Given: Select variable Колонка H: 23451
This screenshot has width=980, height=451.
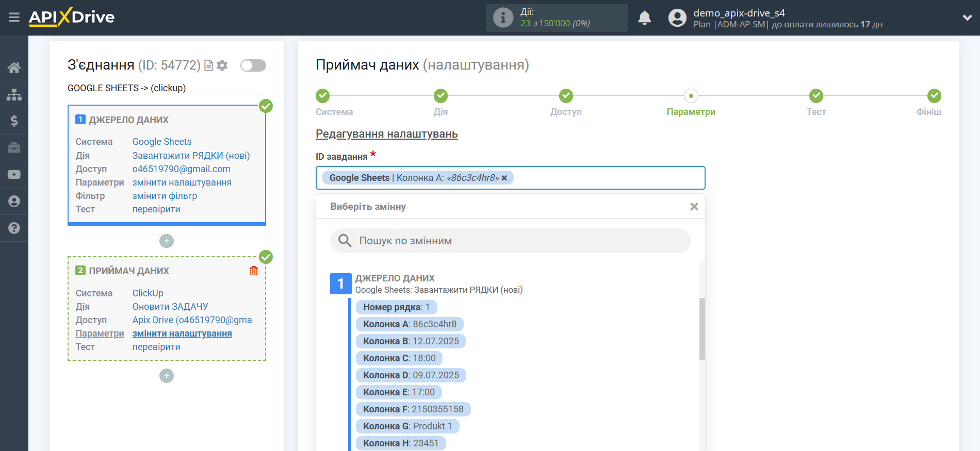Looking at the screenshot, I should click(401, 443).
